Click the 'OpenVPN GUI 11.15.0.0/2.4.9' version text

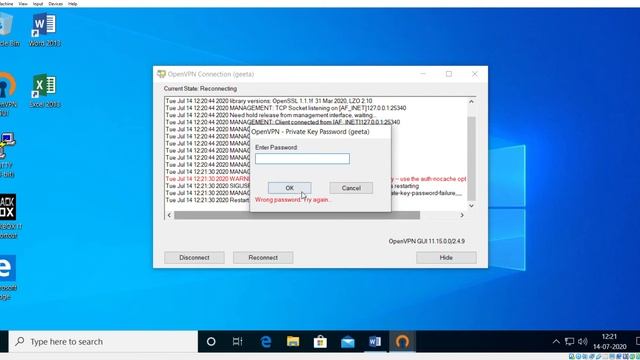(427, 241)
